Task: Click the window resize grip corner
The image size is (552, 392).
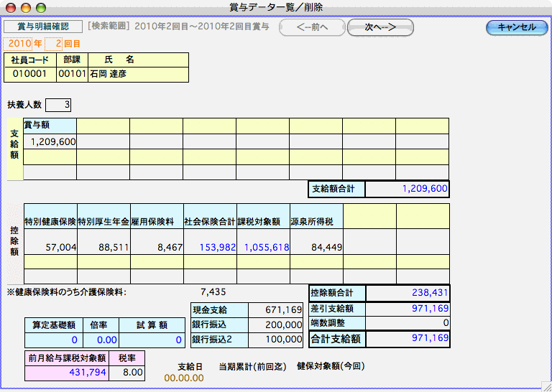Action: (x=546, y=386)
